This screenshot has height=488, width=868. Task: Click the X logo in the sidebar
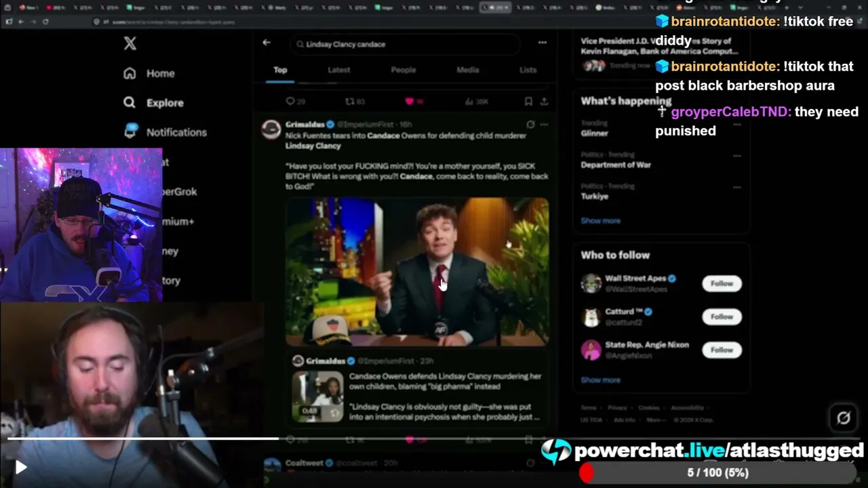click(130, 43)
